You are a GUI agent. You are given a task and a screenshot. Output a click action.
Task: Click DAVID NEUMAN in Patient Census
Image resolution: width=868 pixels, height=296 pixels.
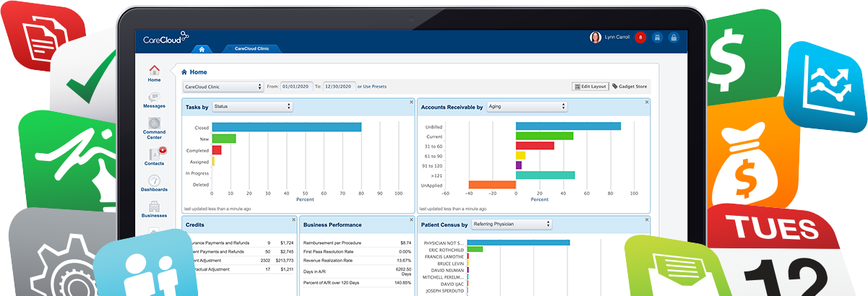pyautogui.click(x=446, y=270)
